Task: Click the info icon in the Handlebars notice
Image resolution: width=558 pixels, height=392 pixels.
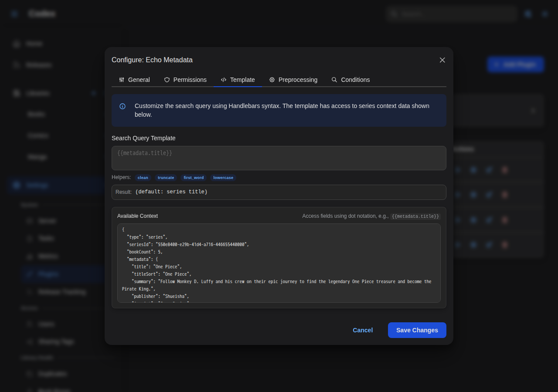Action: tap(122, 106)
